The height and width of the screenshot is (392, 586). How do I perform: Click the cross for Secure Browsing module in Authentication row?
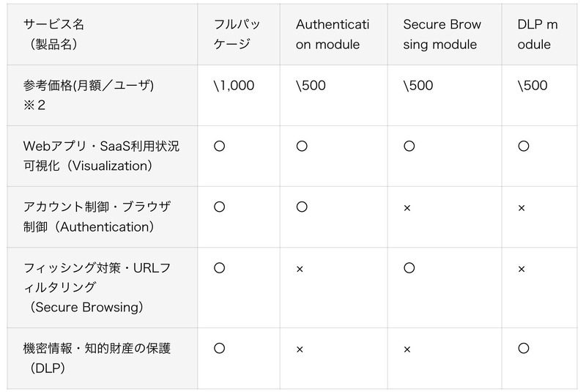(407, 208)
